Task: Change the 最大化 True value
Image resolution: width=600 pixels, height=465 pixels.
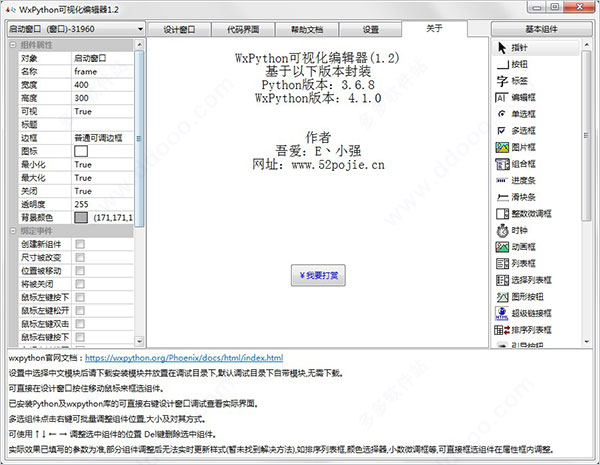Action: click(103, 178)
